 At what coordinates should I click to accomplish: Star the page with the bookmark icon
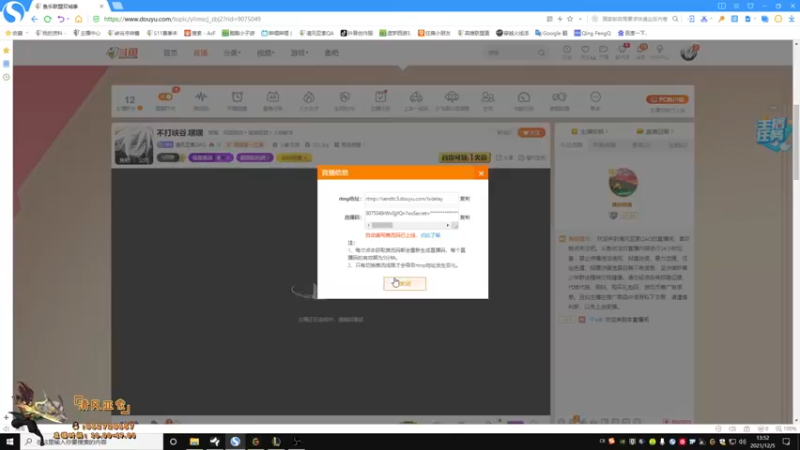click(570, 19)
